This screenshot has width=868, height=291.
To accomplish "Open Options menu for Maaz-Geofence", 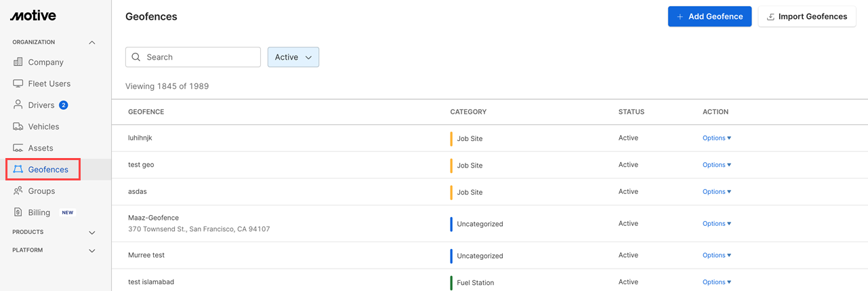I will (x=716, y=224).
